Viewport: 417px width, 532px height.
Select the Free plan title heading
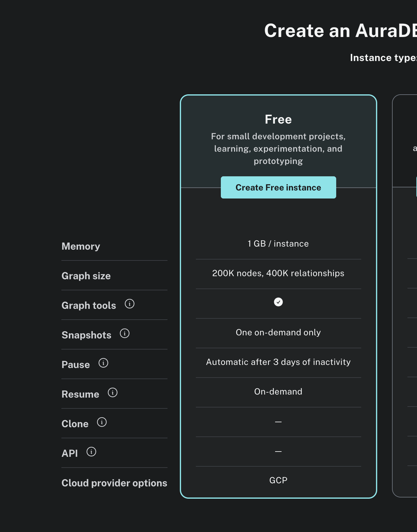click(x=278, y=120)
